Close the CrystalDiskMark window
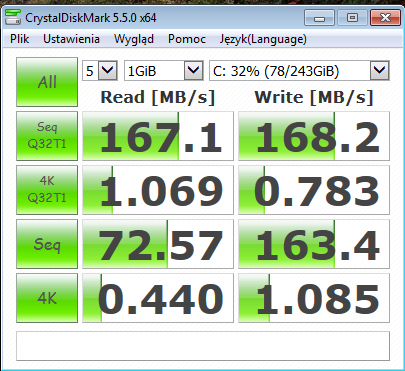 tap(385, 17)
